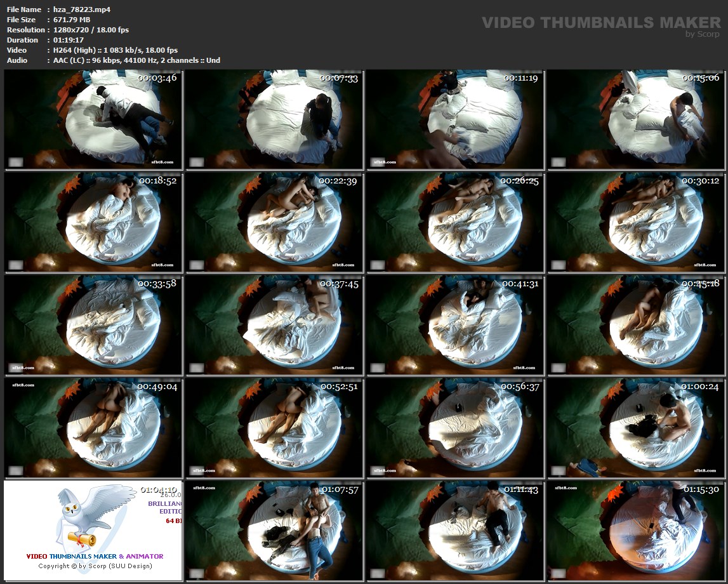Select the thumbnail stamped 00:15:06

[x=636, y=120]
